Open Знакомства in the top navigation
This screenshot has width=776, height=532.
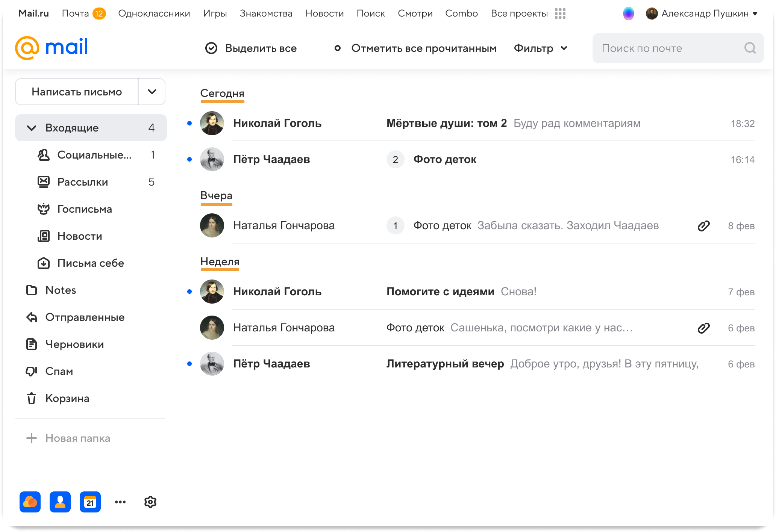click(x=266, y=14)
